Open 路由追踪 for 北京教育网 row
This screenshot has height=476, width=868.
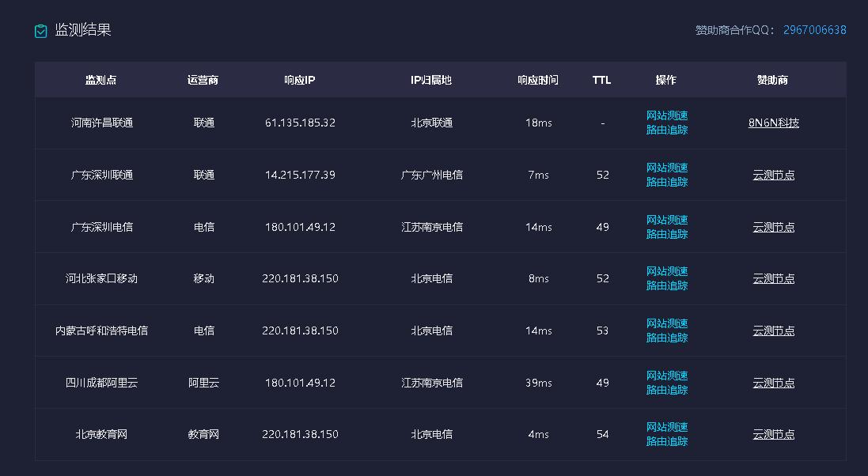click(x=667, y=441)
